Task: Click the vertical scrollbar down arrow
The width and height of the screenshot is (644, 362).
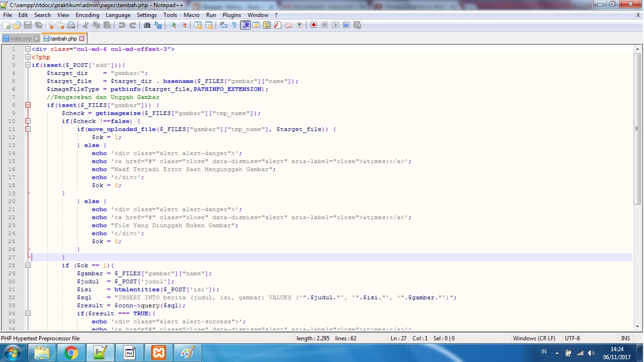Action: 637,326
